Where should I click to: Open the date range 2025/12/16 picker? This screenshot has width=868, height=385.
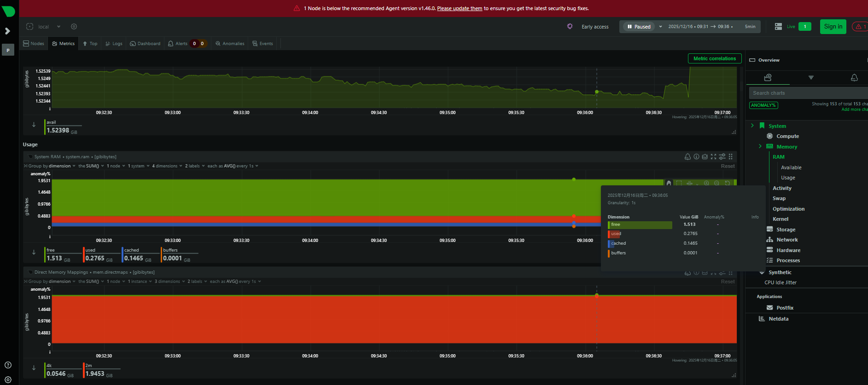click(x=700, y=27)
